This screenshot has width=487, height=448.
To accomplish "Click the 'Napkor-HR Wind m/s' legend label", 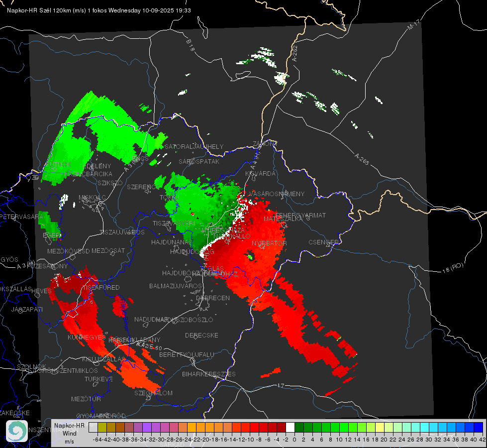I will point(69,433).
